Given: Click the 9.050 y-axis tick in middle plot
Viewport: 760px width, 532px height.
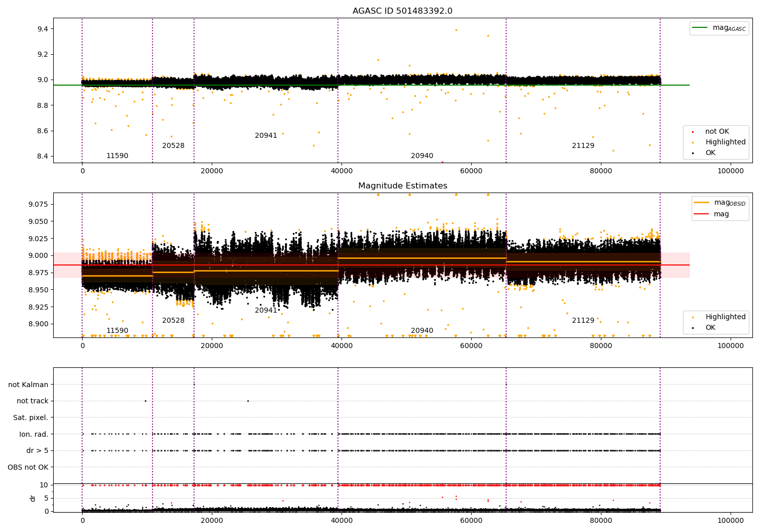Looking at the screenshot, I should click(38, 221).
